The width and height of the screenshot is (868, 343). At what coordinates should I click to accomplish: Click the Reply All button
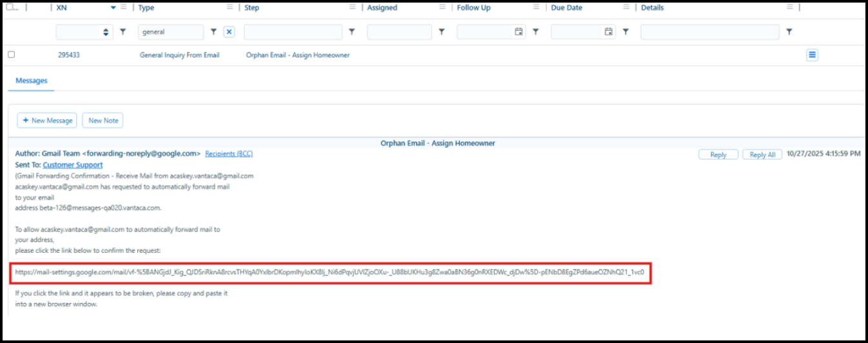762,155
